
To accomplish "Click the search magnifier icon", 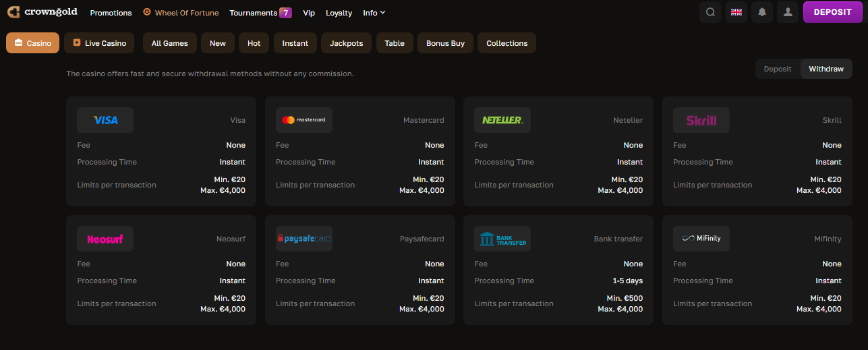I will pyautogui.click(x=710, y=12).
